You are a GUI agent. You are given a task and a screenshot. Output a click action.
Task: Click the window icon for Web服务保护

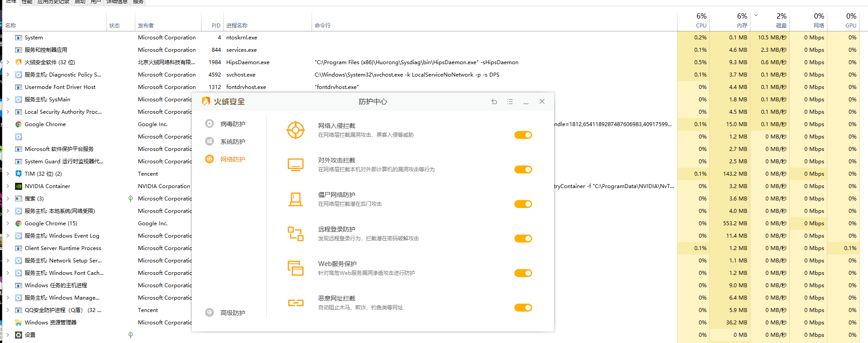click(296, 268)
